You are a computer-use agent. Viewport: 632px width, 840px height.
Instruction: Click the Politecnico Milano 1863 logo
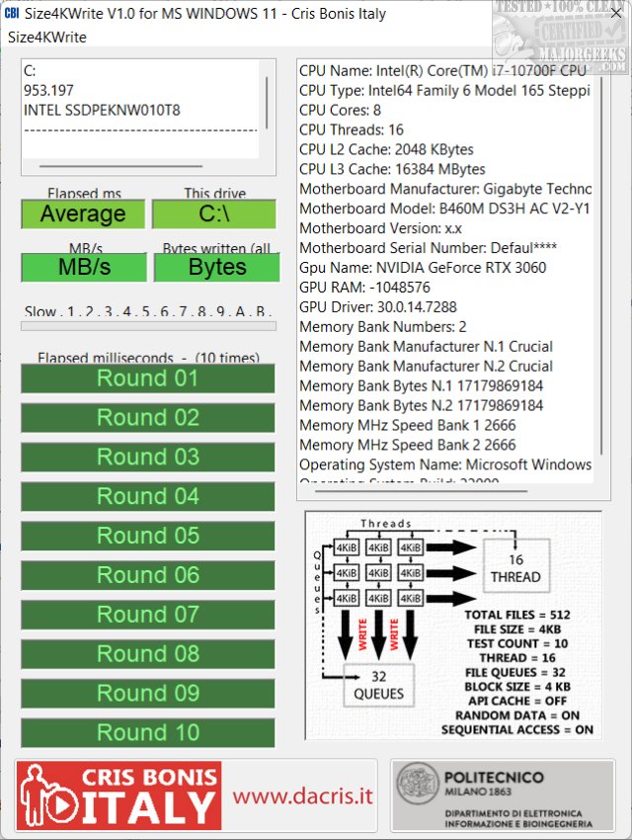[x=503, y=796]
